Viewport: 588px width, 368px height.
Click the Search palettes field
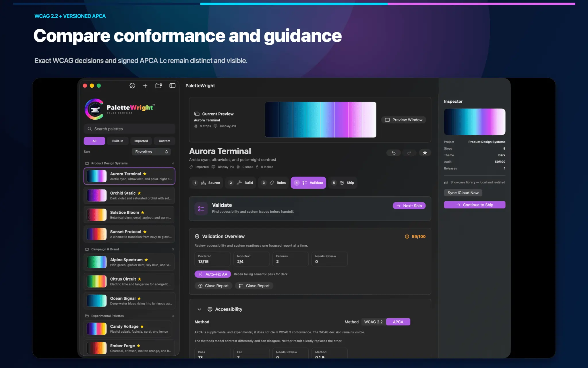tap(129, 129)
